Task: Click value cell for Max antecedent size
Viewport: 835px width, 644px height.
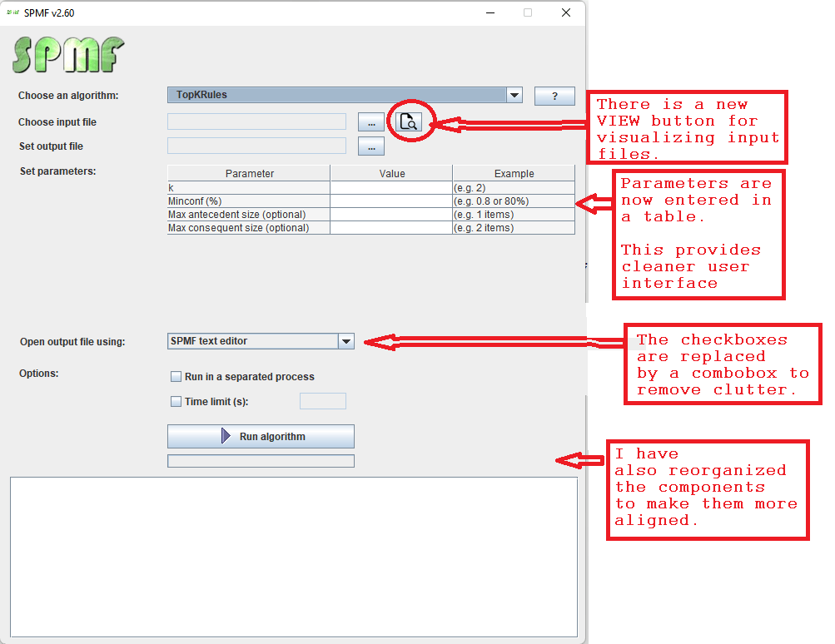Action: [391, 215]
